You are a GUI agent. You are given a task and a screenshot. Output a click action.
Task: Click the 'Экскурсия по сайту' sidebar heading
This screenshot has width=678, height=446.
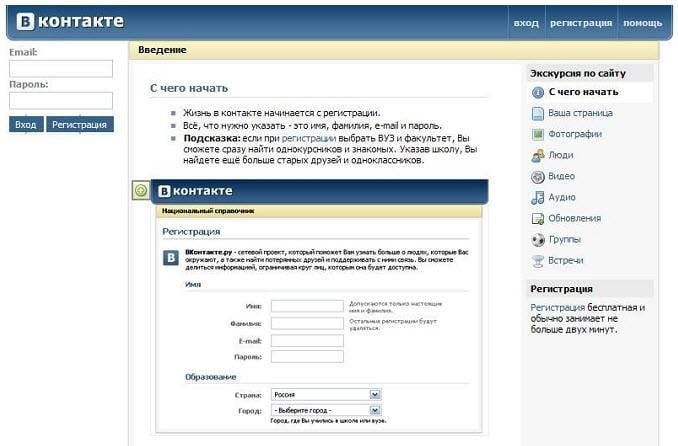coord(578,74)
